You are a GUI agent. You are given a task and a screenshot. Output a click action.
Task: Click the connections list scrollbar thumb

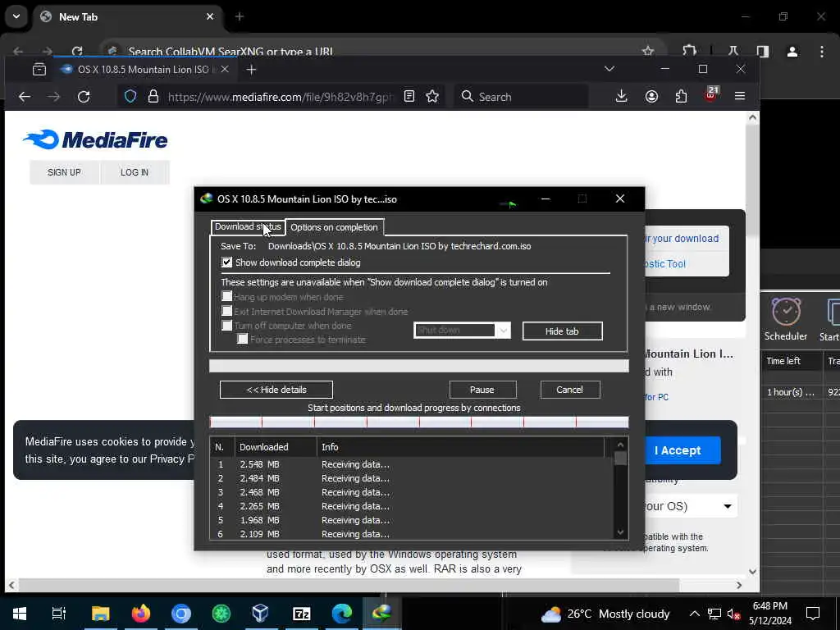click(x=620, y=458)
